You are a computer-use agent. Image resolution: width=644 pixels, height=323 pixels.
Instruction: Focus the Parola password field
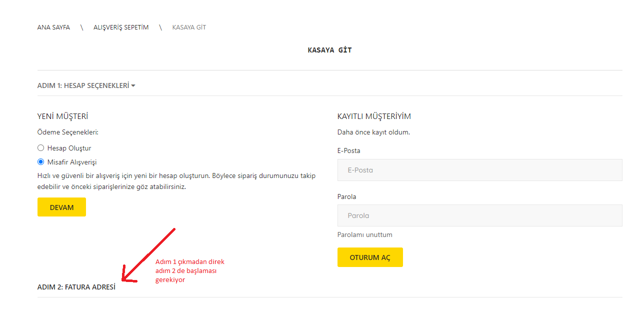coord(480,215)
